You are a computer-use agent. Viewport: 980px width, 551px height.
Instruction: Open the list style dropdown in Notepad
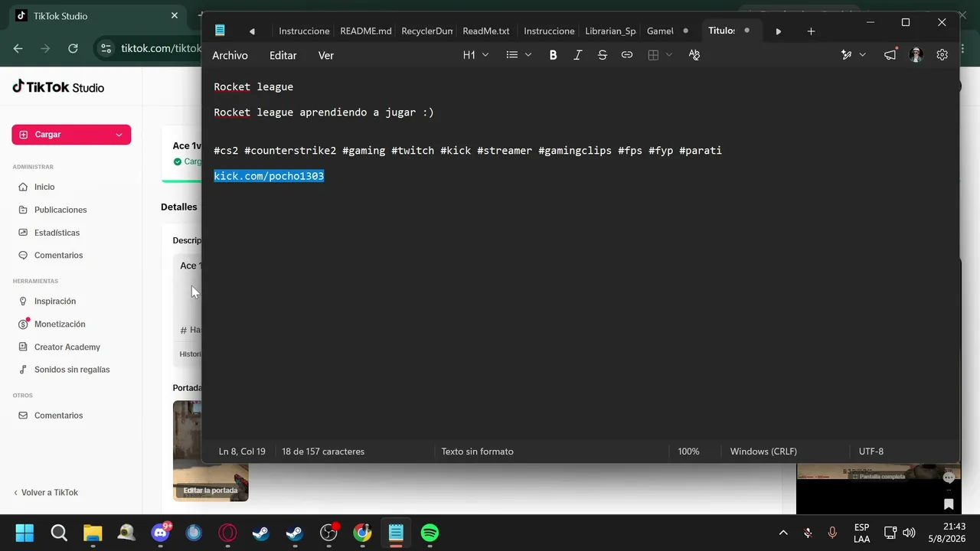(518, 55)
